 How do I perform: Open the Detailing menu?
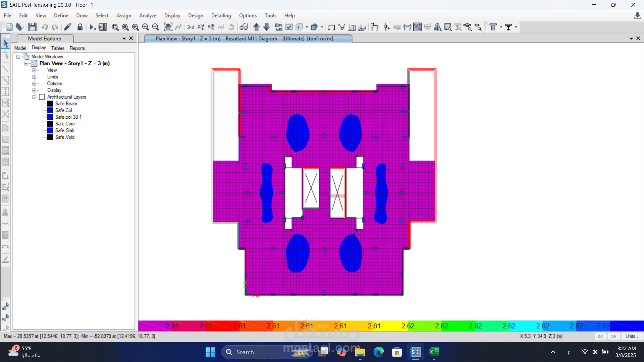(221, 15)
